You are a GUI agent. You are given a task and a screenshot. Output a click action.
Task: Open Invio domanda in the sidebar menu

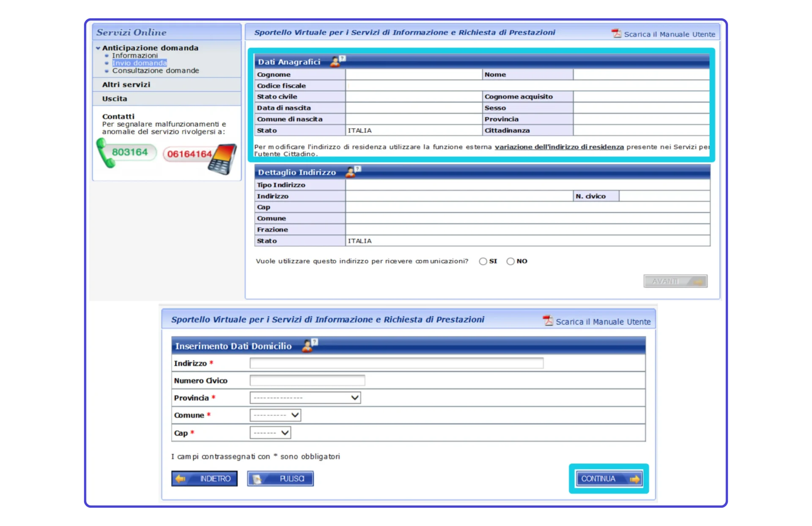pos(139,63)
